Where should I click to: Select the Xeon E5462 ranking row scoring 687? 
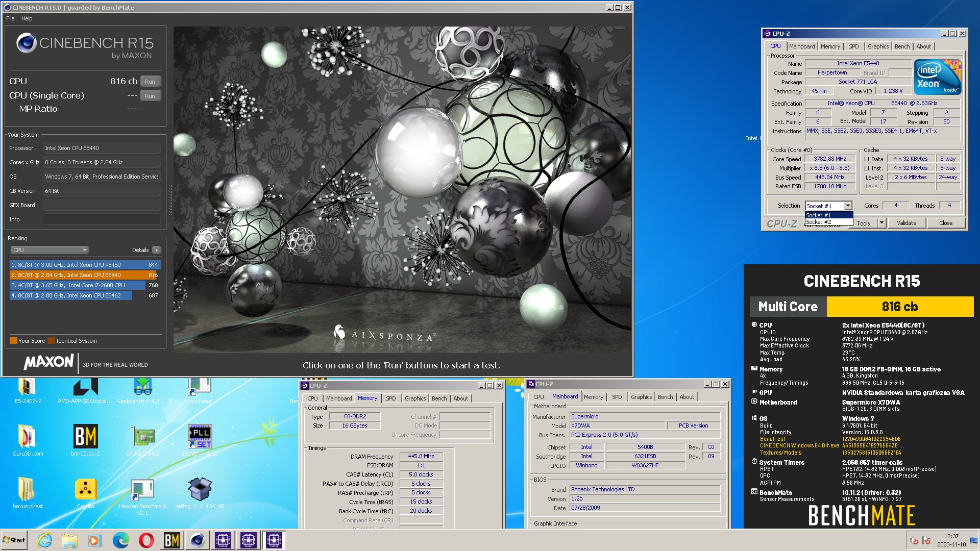coord(85,295)
